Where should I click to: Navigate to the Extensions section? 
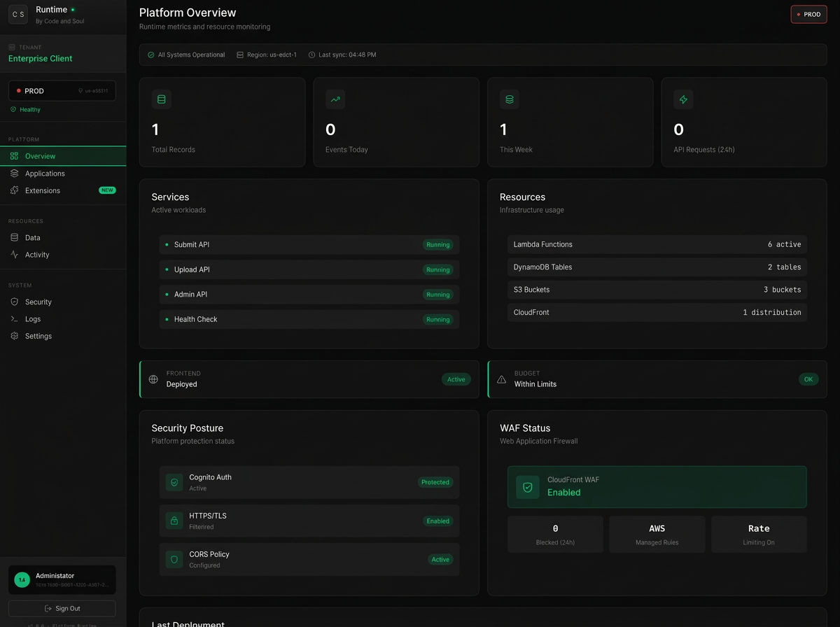tap(42, 190)
